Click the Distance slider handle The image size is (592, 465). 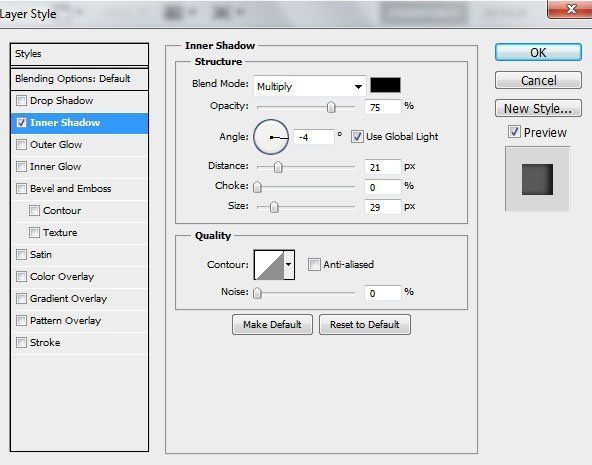click(278, 167)
